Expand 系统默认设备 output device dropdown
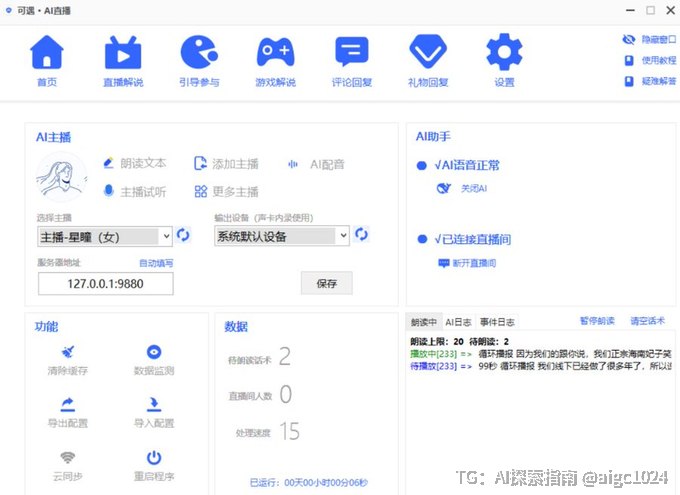The image size is (680, 495). 282,236
